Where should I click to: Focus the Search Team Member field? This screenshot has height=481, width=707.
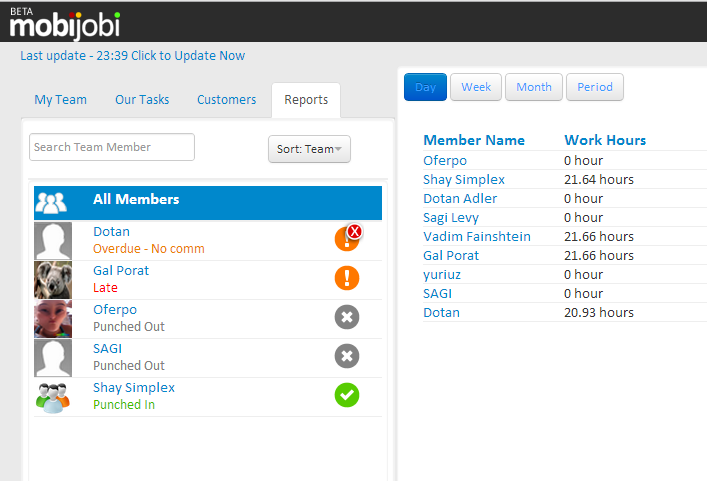point(112,147)
